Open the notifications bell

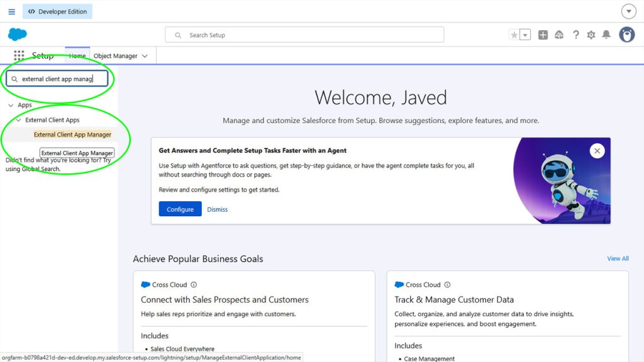pyautogui.click(x=606, y=35)
